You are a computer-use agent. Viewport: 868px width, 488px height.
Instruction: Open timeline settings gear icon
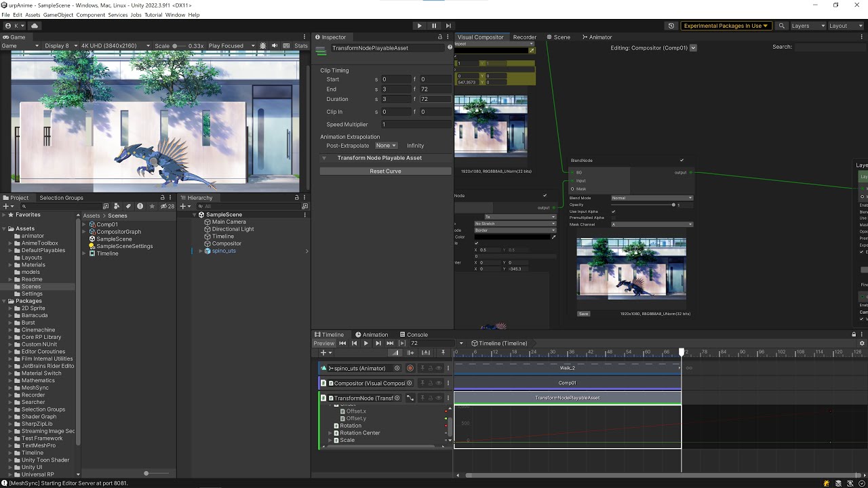point(862,344)
